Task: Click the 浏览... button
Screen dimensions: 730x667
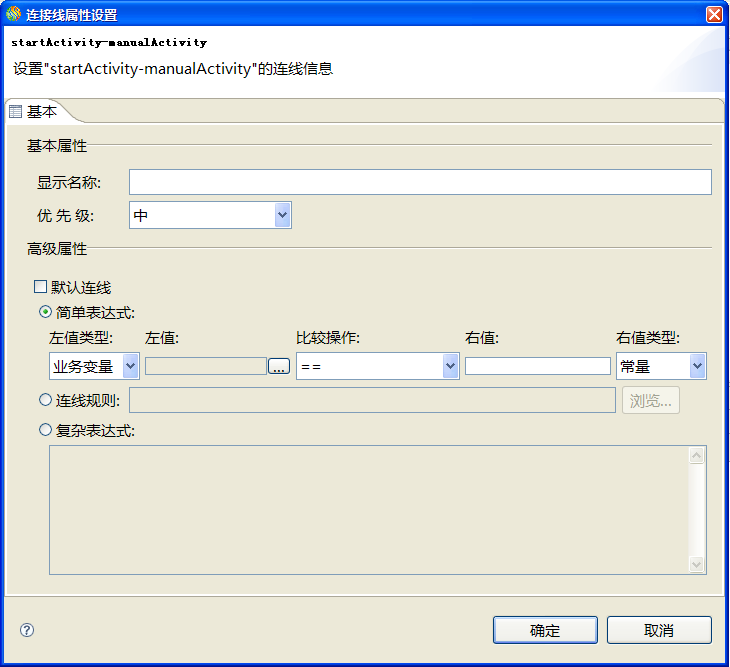Action: point(652,400)
